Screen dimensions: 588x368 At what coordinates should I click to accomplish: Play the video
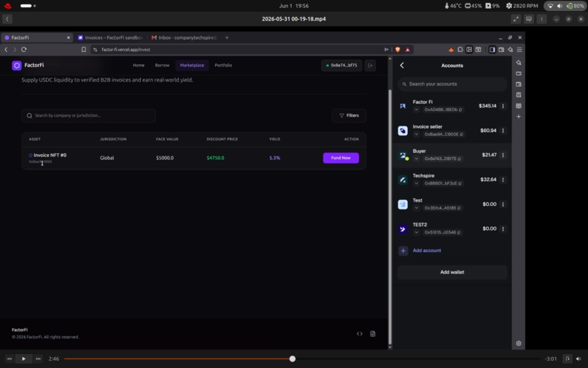[x=23, y=359]
